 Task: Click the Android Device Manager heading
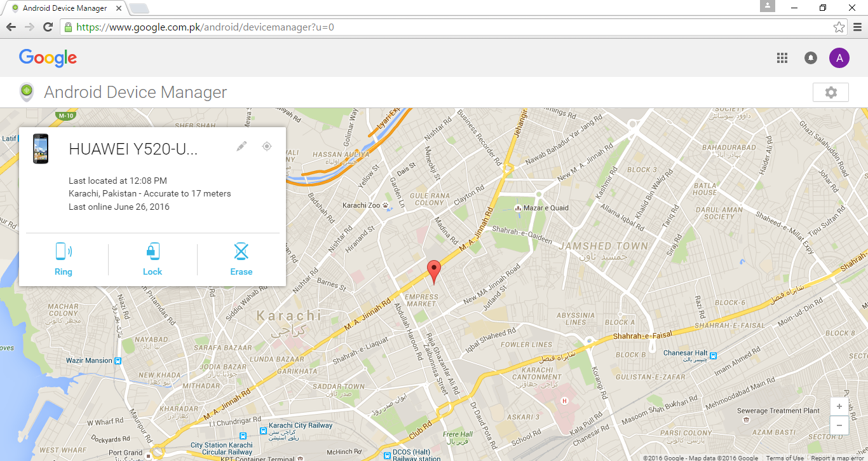click(x=135, y=92)
